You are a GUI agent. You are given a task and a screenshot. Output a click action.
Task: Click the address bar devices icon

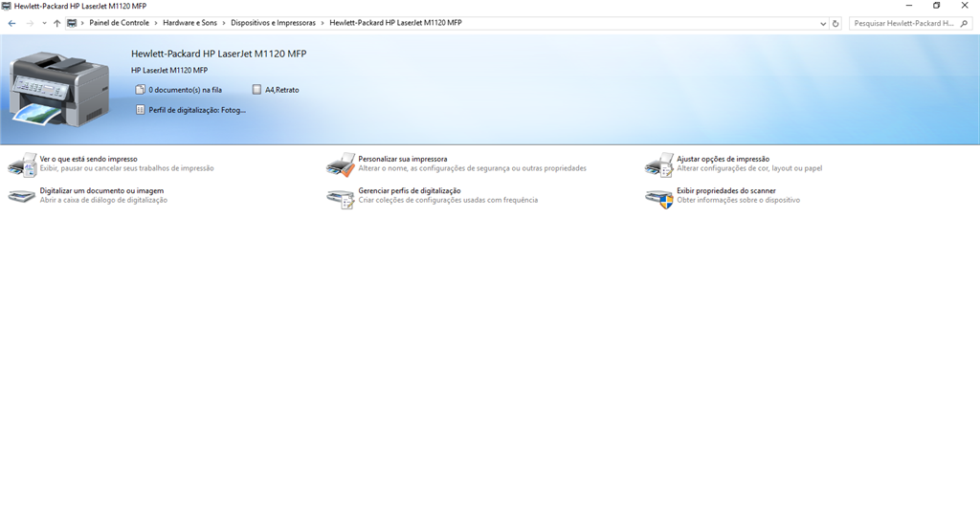pos(72,23)
